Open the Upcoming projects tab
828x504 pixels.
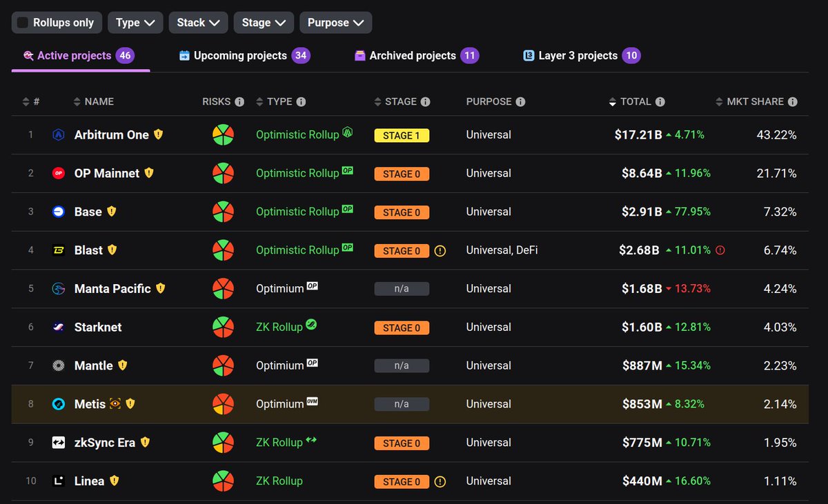[x=244, y=56]
